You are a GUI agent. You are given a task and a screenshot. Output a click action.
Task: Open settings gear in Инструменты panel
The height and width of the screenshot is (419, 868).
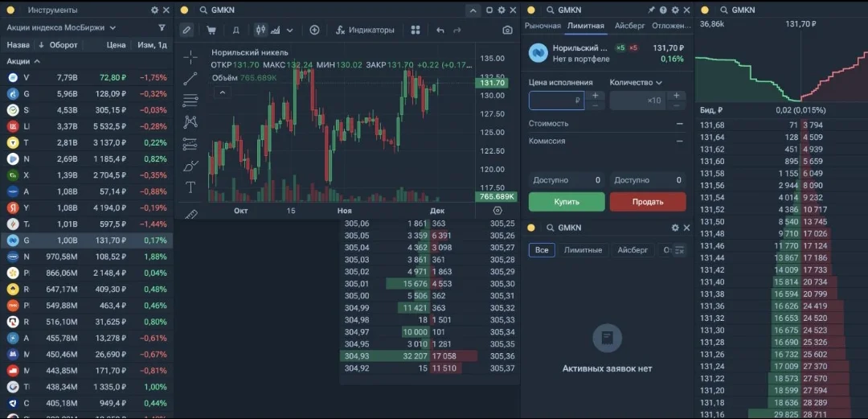154,10
